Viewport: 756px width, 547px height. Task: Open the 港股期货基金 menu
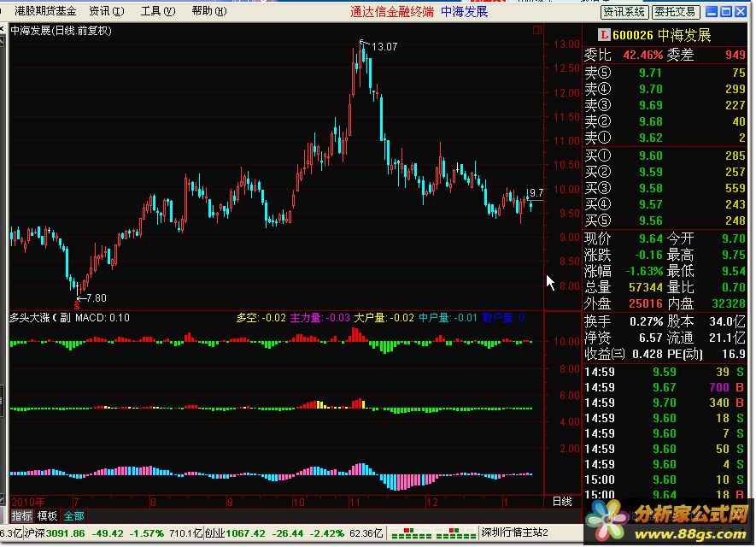click(45, 11)
